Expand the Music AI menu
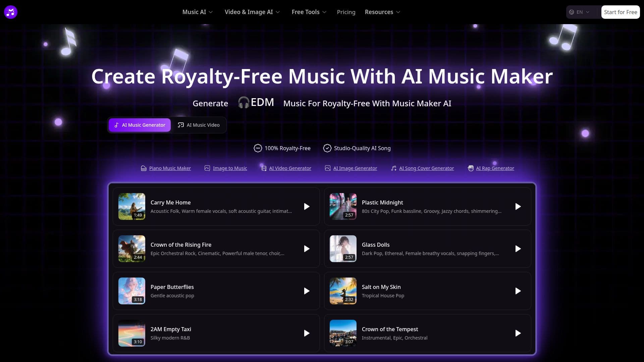644x362 pixels. click(197, 12)
